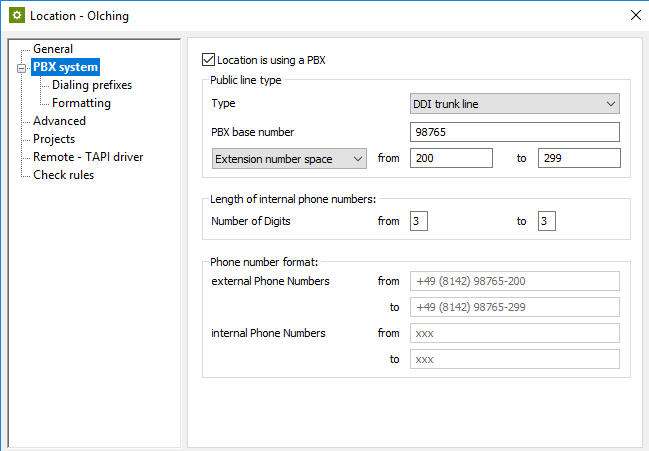Image resolution: width=649 pixels, height=451 pixels.
Task: Open the Check rules page
Action: tap(64, 175)
